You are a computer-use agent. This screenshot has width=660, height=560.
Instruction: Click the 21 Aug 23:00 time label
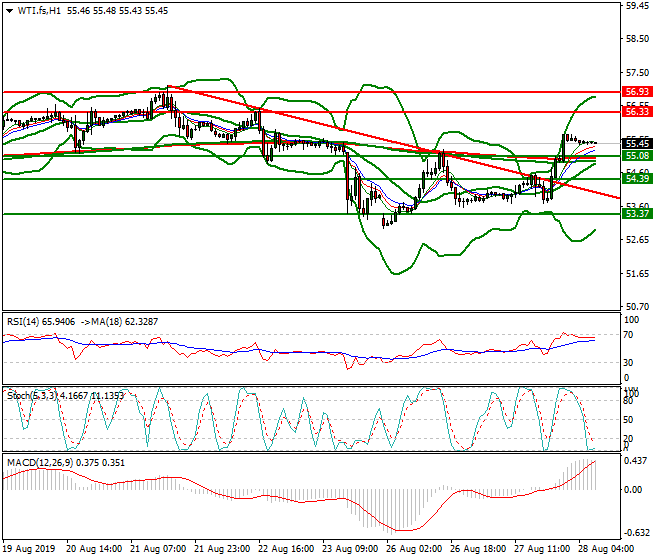[222, 549]
